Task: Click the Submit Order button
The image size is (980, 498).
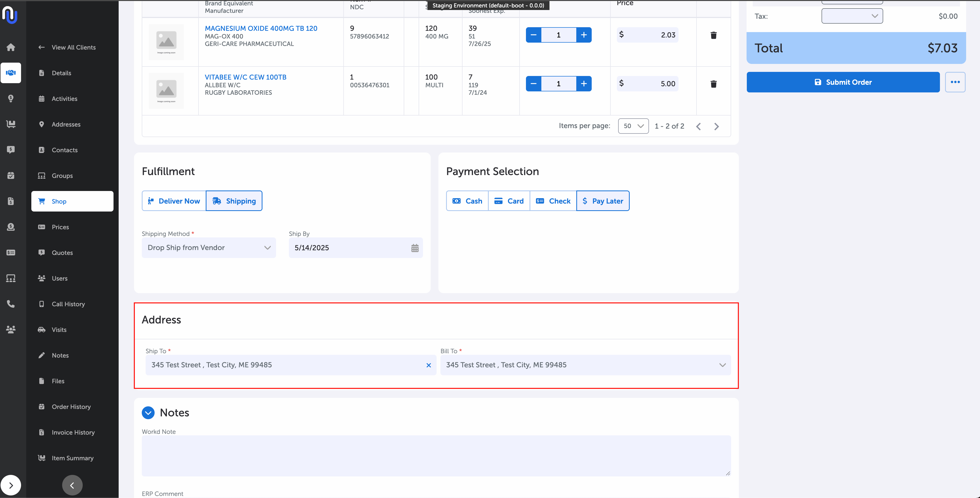Action: pyautogui.click(x=843, y=82)
